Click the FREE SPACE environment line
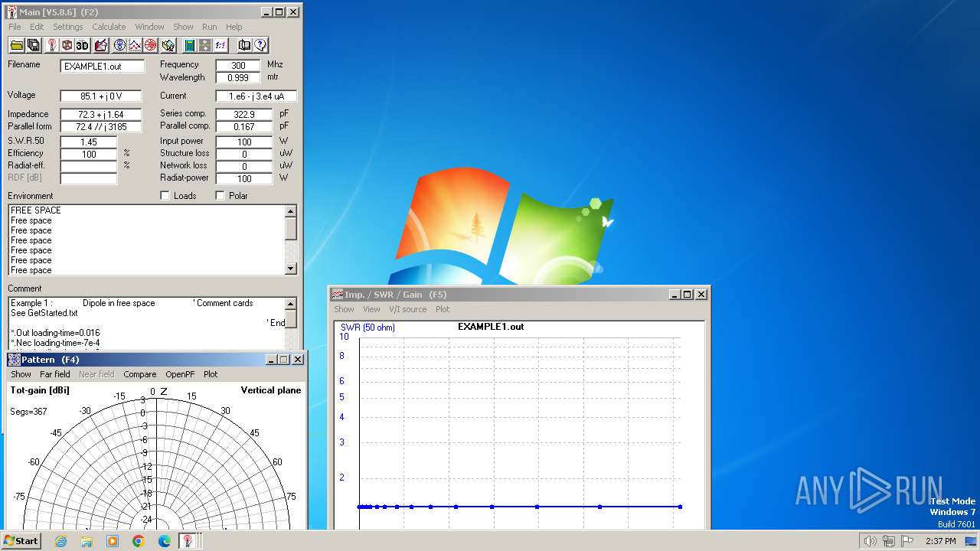This screenshot has height=551, width=980. click(x=36, y=210)
